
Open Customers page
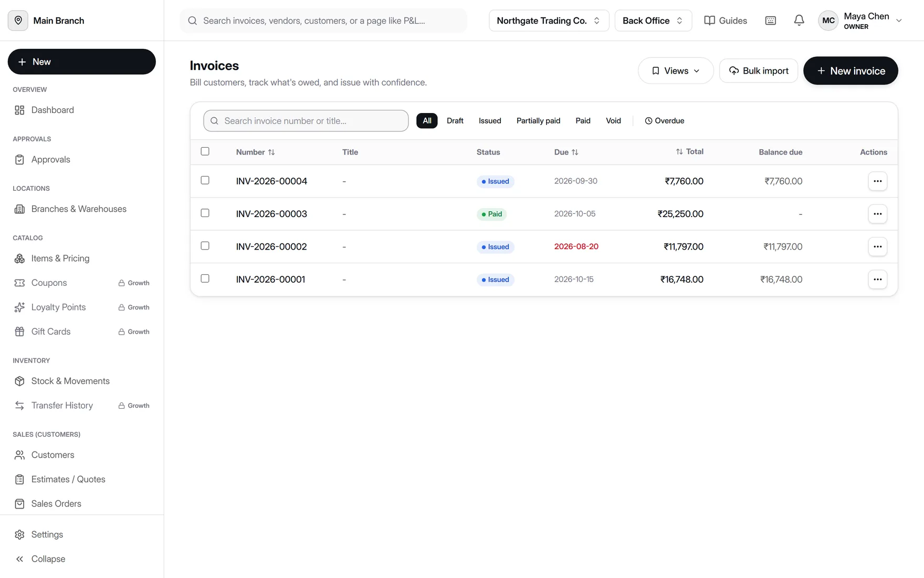point(82,455)
